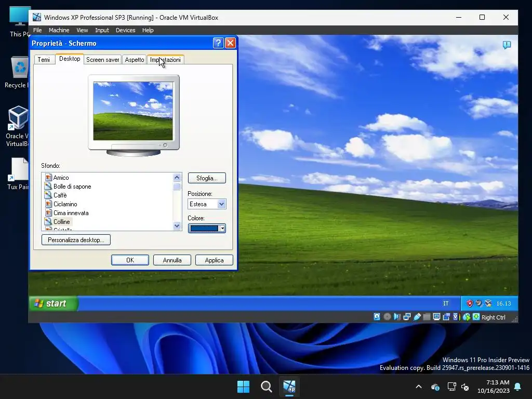532x399 pixels.
Task: Open the Devices menu
Action: pos(126,30)
